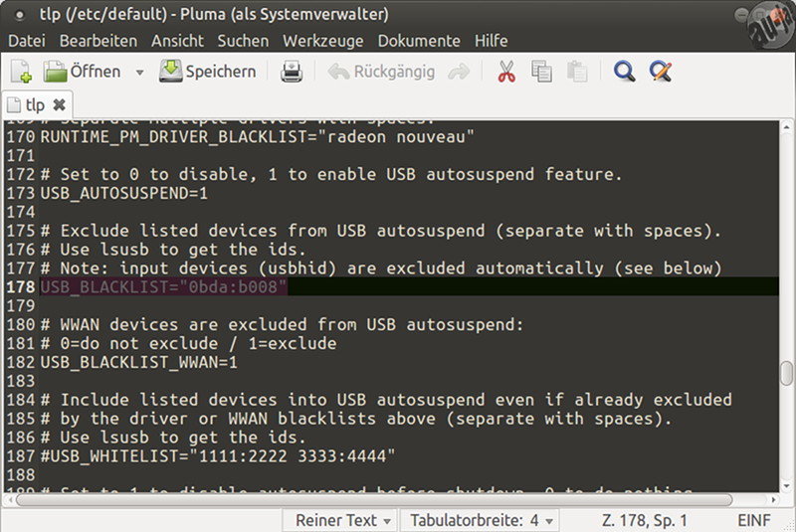Save file with Speichern button
The image size is (796, 532).
click(208, 72)
